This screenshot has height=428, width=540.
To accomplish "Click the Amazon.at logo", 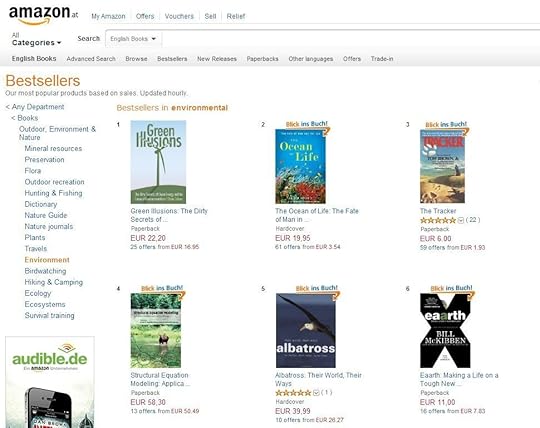I will click(x=43, y=15).
